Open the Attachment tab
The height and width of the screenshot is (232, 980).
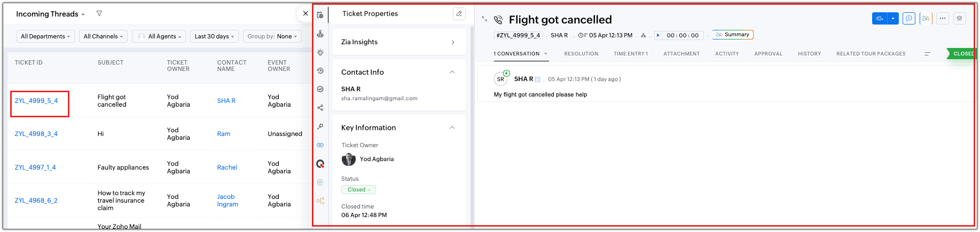point(681,54)
